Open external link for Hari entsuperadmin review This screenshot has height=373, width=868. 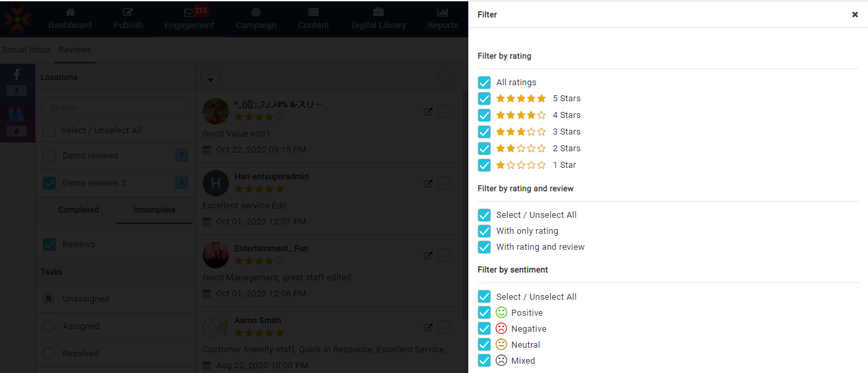(x=428, y=183)
